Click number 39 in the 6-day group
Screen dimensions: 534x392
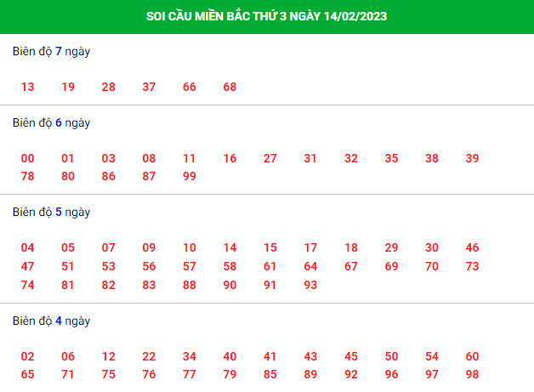472,158
